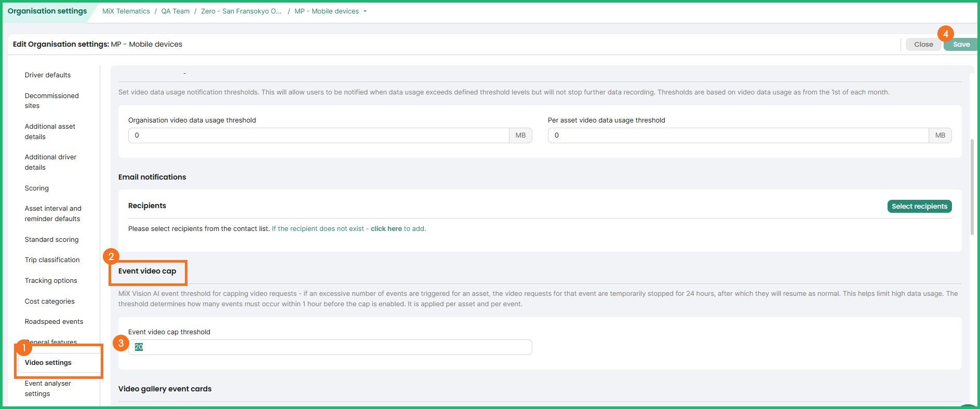Image resolution: width=980 pixels, height=409 pixels.
Task: Expand the MP - Mobile devices breadcrumb dropdown
Action: [x=365, y=11]
